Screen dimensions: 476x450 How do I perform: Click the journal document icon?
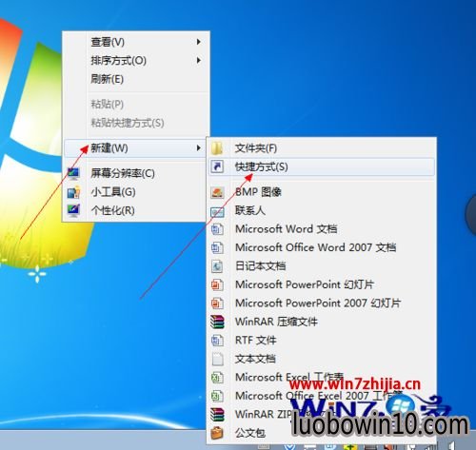(217, 266)
